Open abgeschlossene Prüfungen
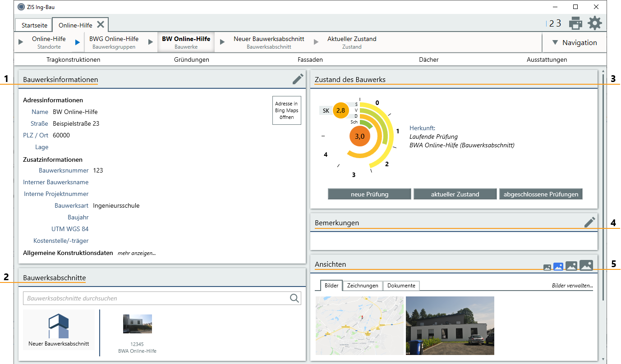The image size is (621, 364). click(541, 194)
